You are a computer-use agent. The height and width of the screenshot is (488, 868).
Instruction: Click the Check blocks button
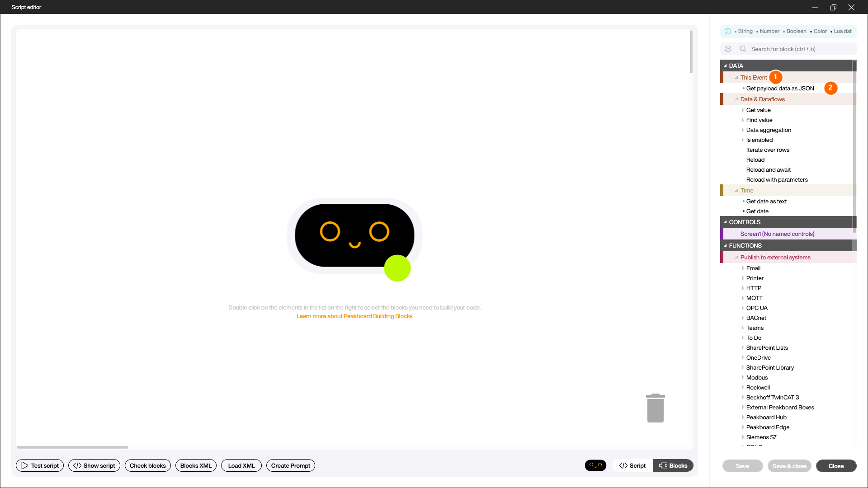[148, 465]
